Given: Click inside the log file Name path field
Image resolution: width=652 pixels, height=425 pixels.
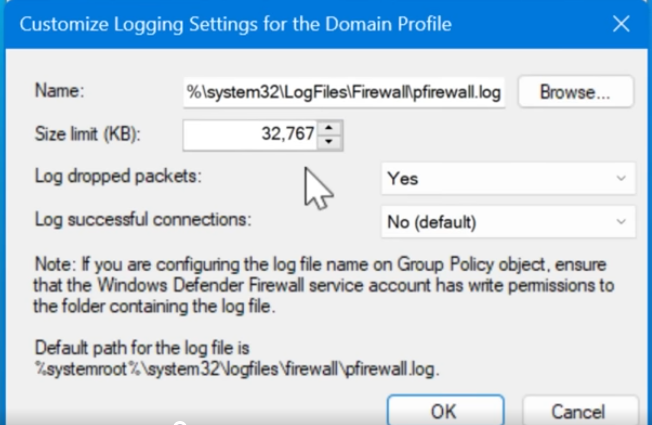Looking at the screenshot, I should [x=345, y=92].
